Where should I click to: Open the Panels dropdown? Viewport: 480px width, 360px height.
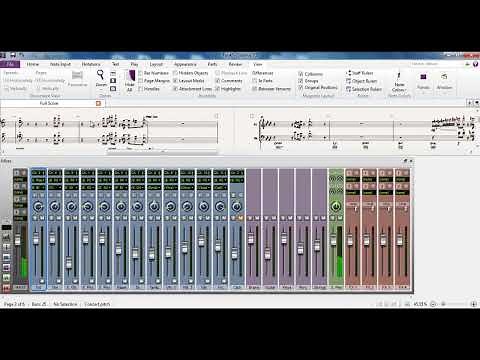click(423, 82)
